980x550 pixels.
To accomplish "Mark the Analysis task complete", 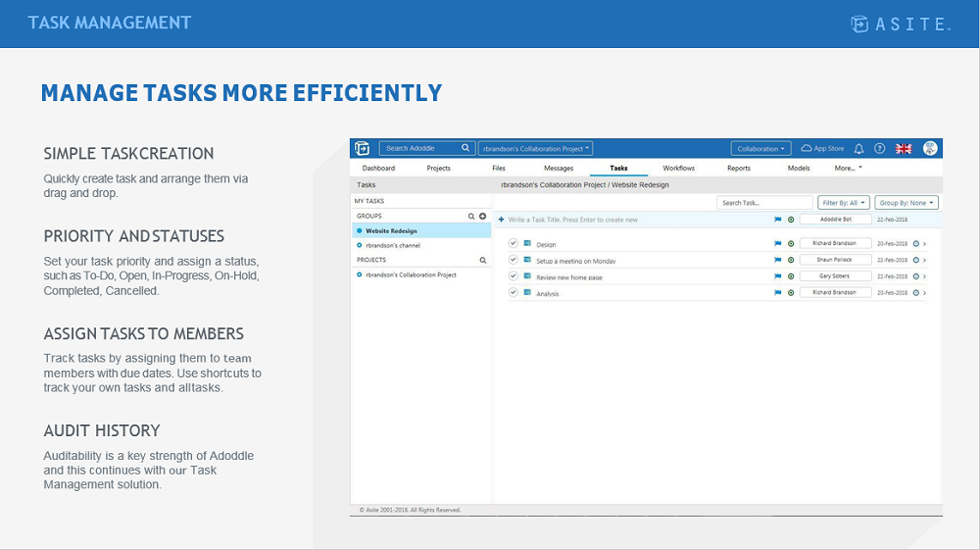I will click(514, 292).
